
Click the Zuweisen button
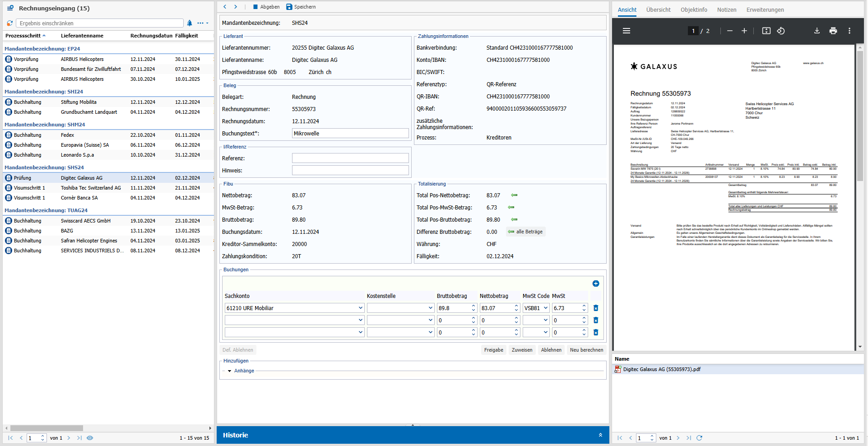pyautogui.click(x=522, y=350)
